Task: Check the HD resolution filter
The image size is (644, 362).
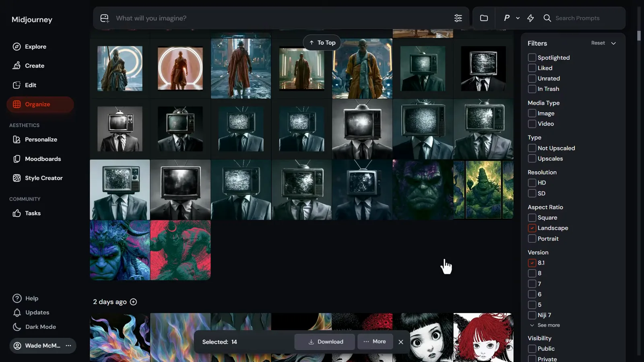Action: pos(532,183)
